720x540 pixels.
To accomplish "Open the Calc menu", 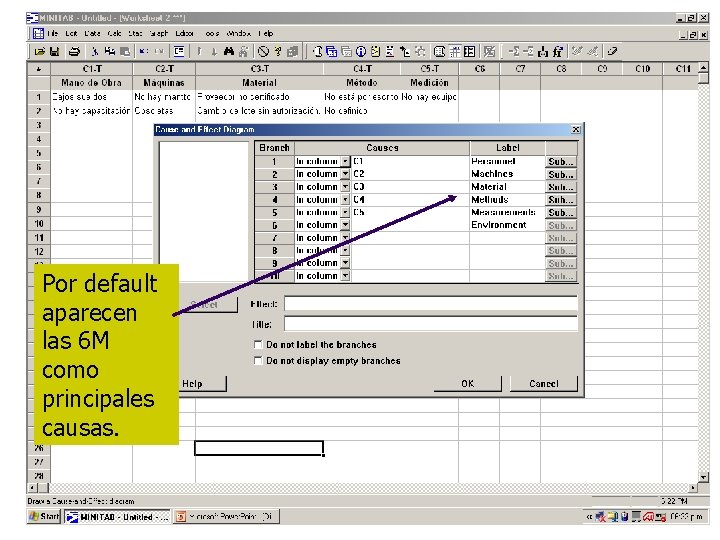I will point(114,34).
